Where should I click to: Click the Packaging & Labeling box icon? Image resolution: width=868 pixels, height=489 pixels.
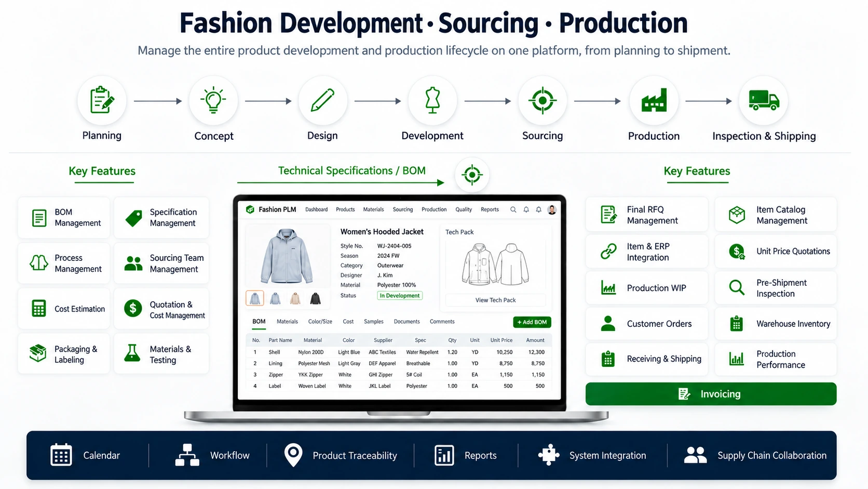pyautogui.click(x=38, y=353)
